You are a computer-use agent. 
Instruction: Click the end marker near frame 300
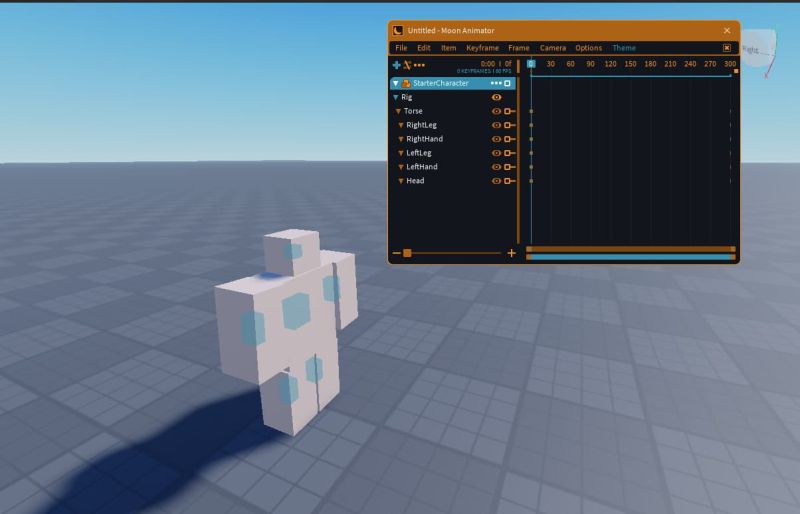pyautogui.click(x=736, y=71)
